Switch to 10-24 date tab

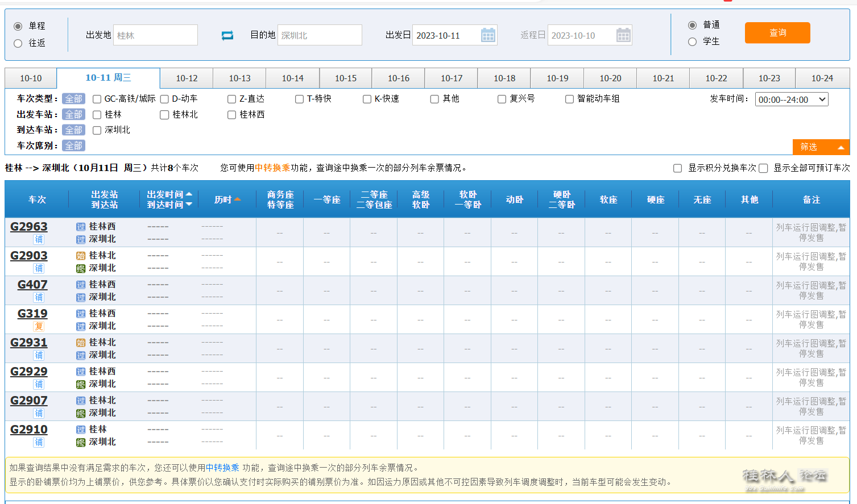(822, 78)
